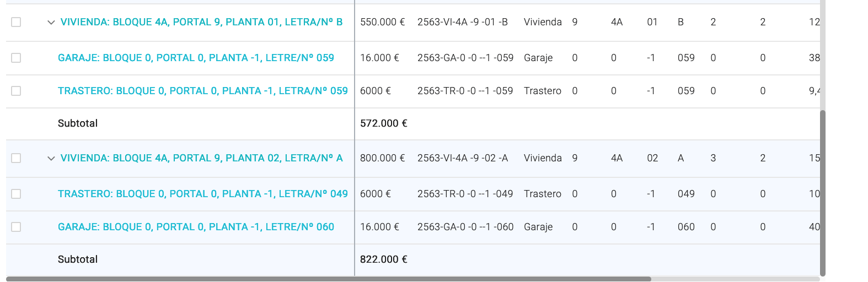Select the 822.000 € subtotal cell

[x=384, y=259]
